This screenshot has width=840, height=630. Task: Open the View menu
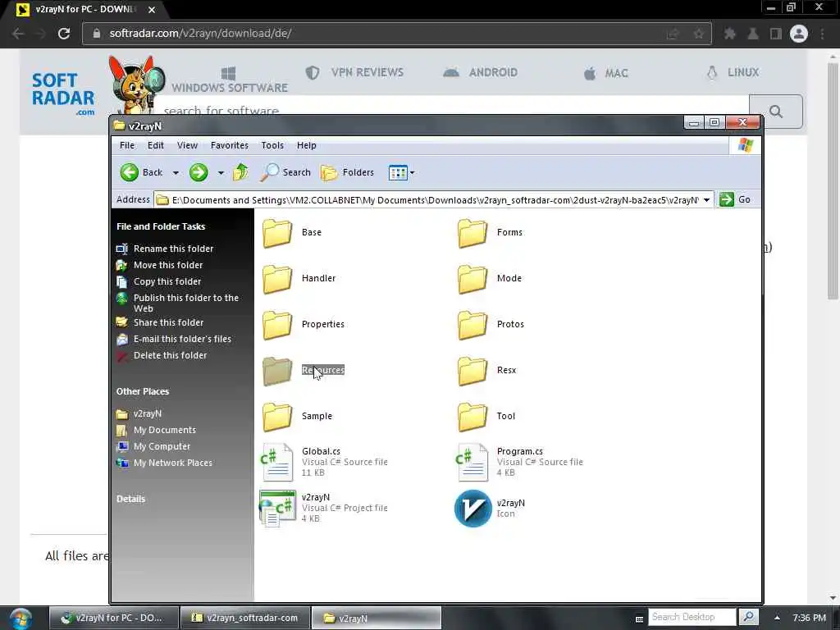pyautogui.click(x=188, y=145)
